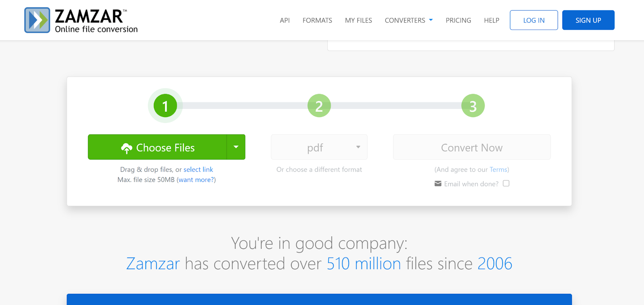Open the Choose Files dropdown arrow
The height and width of the screenshot is (305, 644).
pos(236,147)
